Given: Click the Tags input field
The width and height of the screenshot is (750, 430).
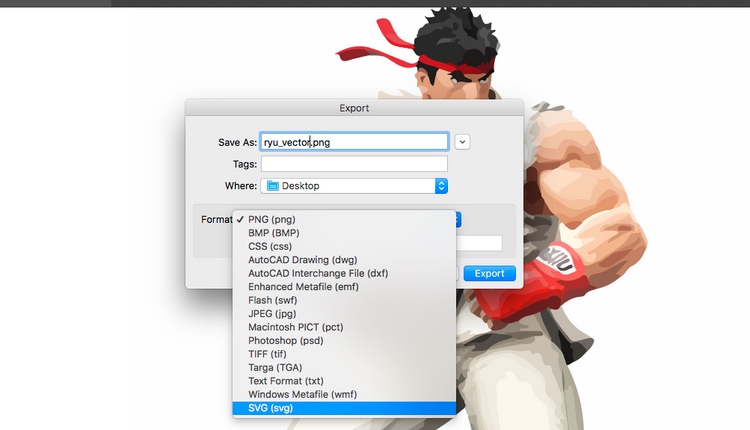Looking at the screenshot, I should [354, 164].
